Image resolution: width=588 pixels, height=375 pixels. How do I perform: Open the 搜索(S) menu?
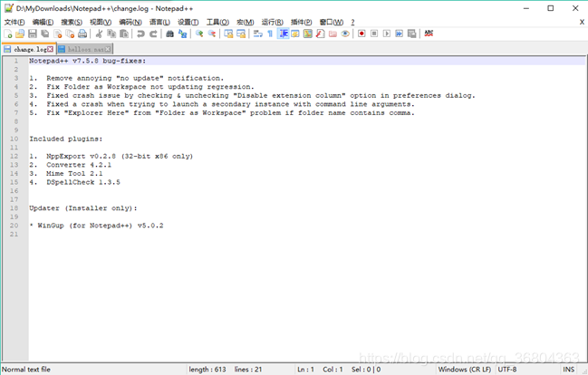[72, 22]
